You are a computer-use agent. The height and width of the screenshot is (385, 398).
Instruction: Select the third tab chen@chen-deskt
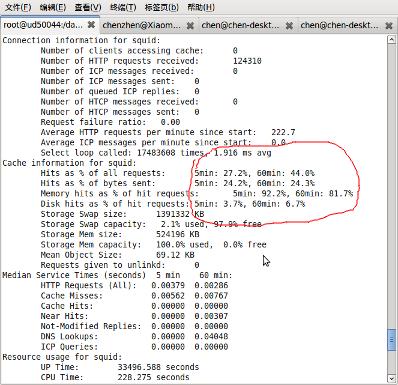tap(240, 25)
